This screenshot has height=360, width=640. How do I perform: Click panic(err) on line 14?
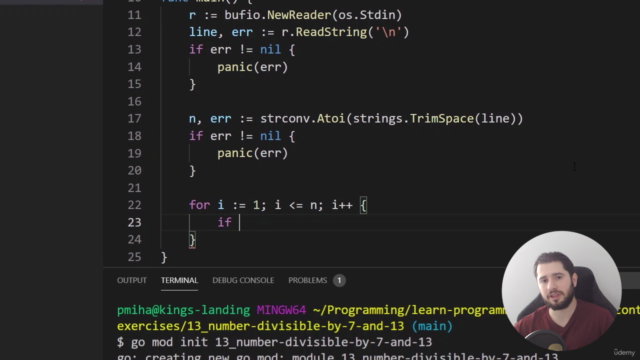pyautogui.click(x=253, y=67)
